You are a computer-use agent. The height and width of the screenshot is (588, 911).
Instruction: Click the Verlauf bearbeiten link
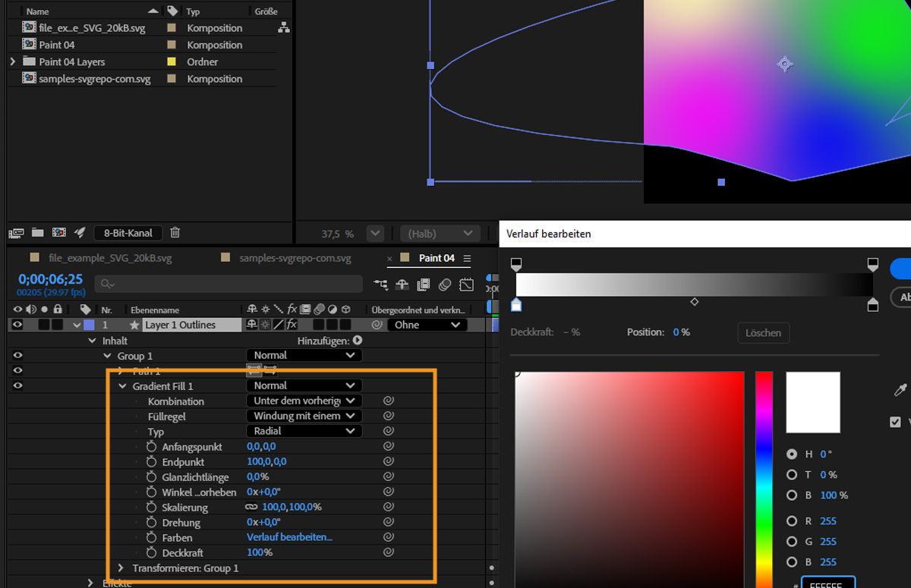tap(289, 537)
